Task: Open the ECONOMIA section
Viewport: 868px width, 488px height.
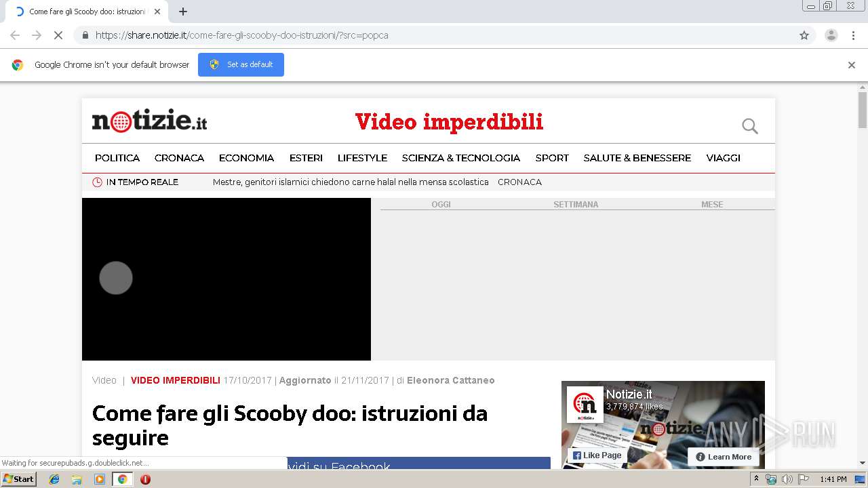Action: (x=246, y=158)
